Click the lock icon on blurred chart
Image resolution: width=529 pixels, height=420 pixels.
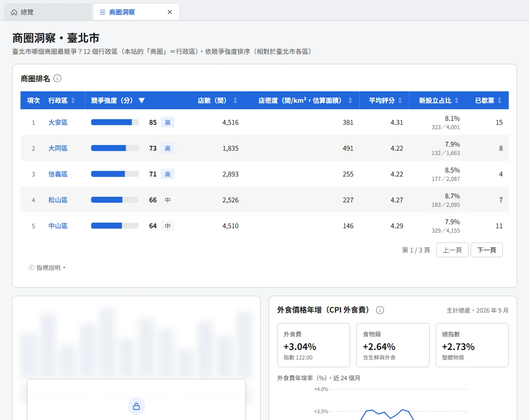pyautogui.click(x=136, y=406)
